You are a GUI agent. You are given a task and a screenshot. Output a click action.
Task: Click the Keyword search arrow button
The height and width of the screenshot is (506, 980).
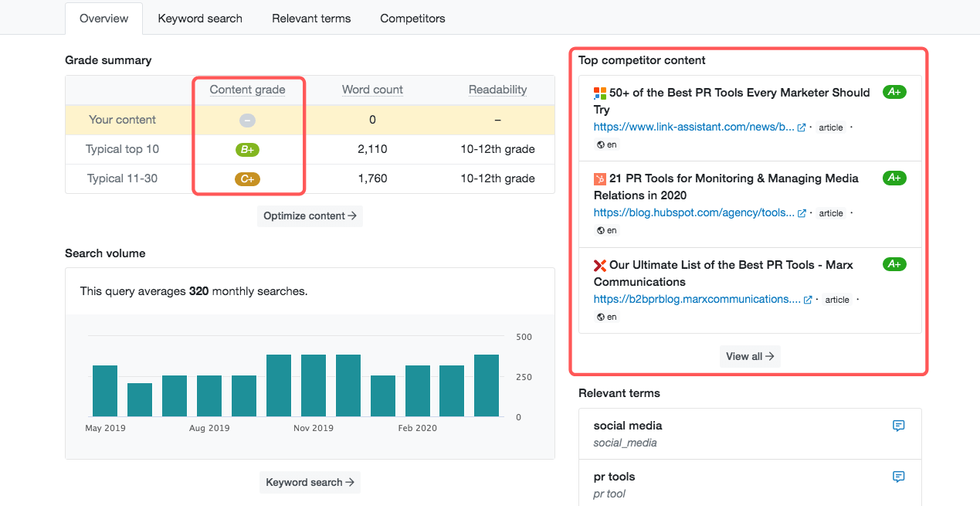coord(310,483)
